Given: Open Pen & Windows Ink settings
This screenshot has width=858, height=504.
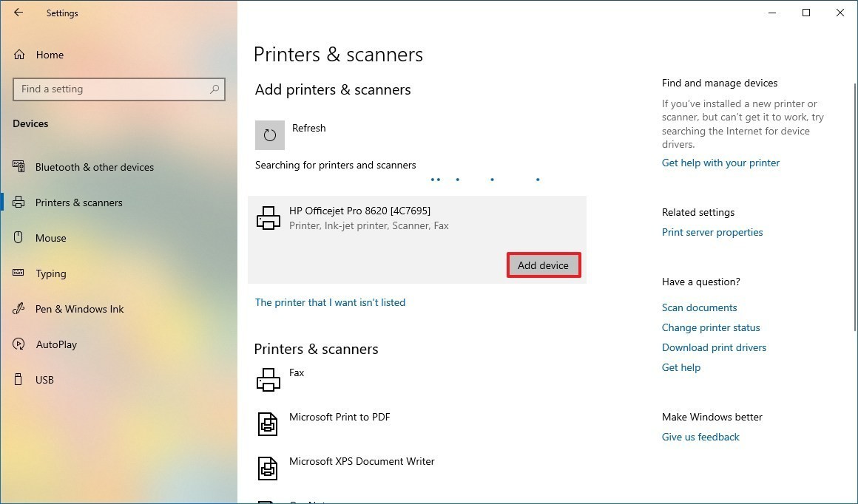Looking at the screenshot, I should pos(80,309).
